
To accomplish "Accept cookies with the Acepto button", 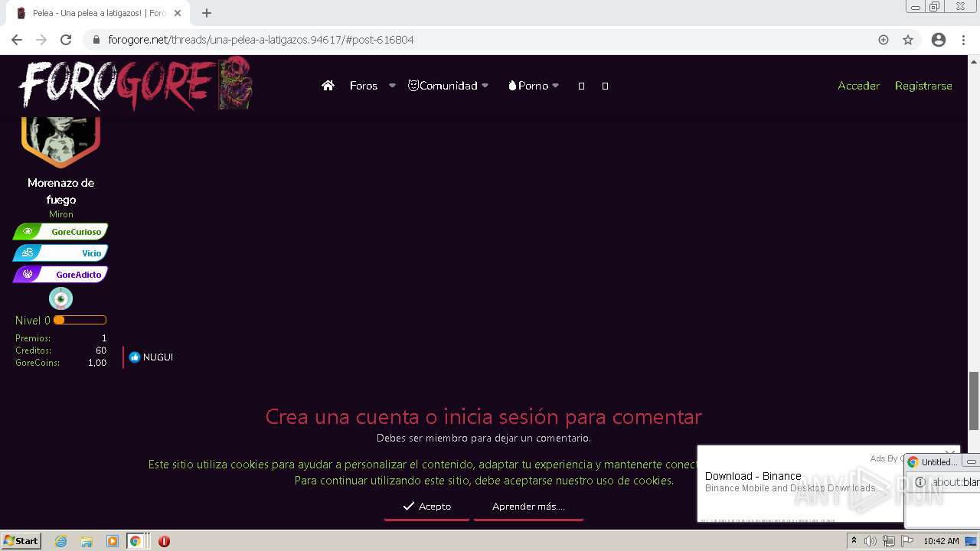I will [427, 507].
